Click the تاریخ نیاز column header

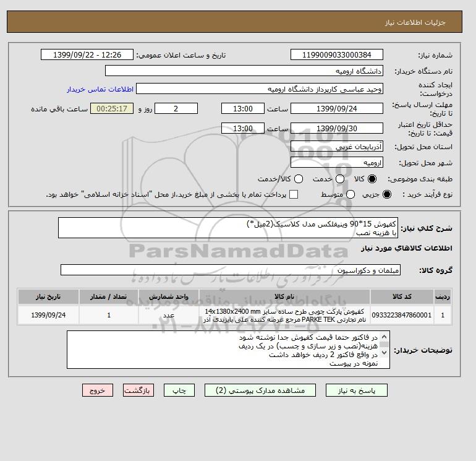point(48,296)
